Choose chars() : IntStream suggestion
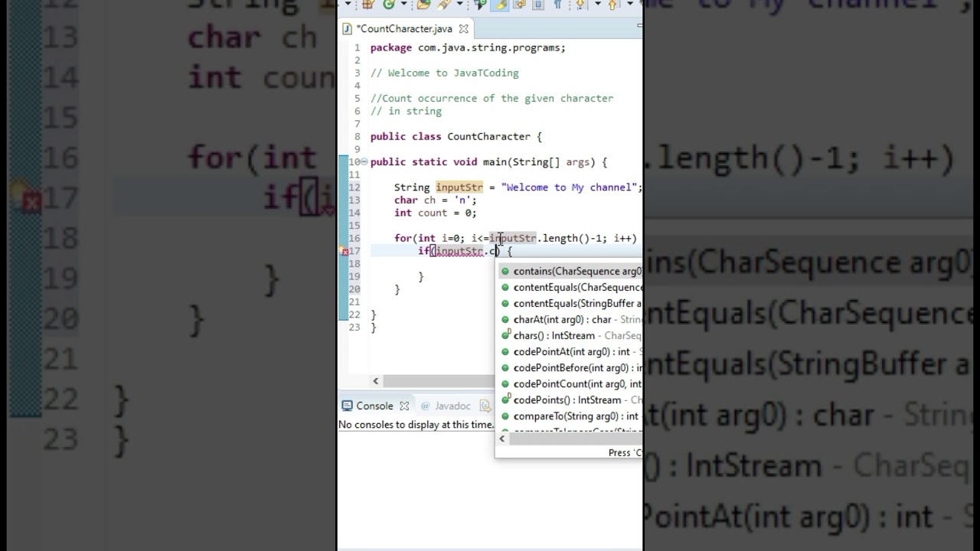This screenshot has width=980, height=551. point(569,335)
